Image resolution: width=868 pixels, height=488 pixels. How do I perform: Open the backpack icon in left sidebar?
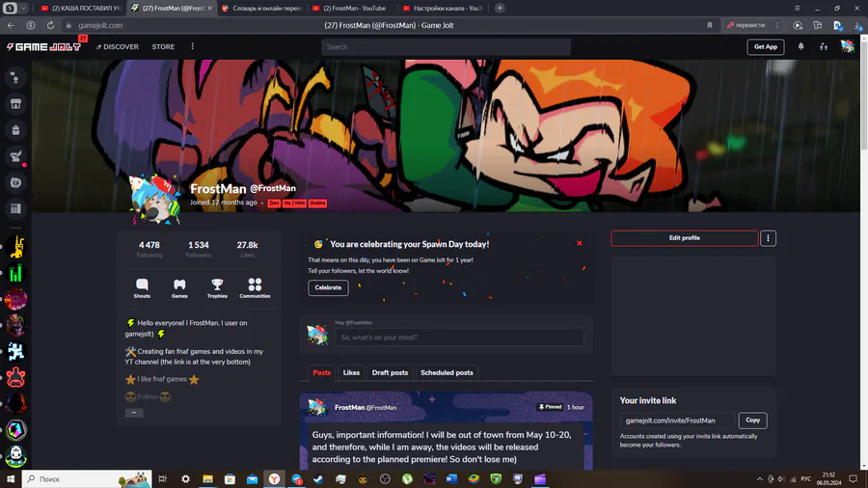pos(15,130)
